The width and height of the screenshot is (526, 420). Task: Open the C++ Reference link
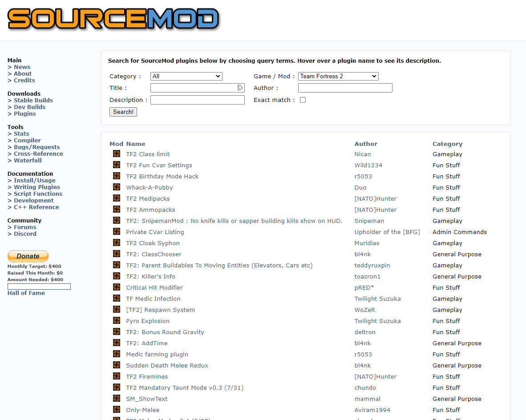[x=36, y=207]
